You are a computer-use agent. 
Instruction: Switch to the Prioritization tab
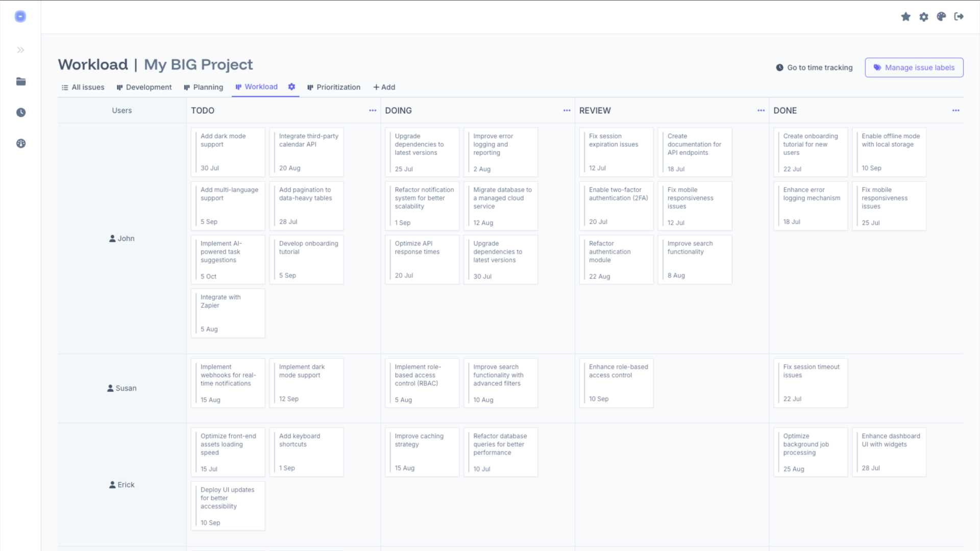pos(334,87)
